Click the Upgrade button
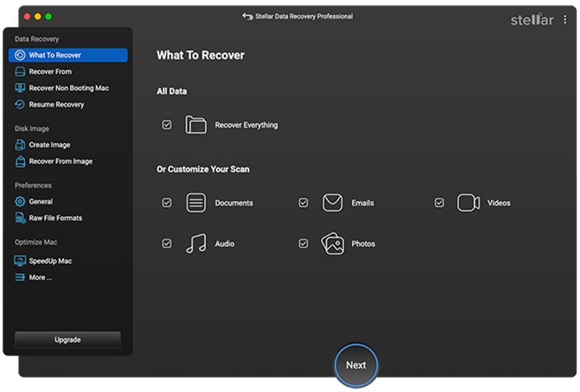580x392 pixels. (x=67, y=340)
